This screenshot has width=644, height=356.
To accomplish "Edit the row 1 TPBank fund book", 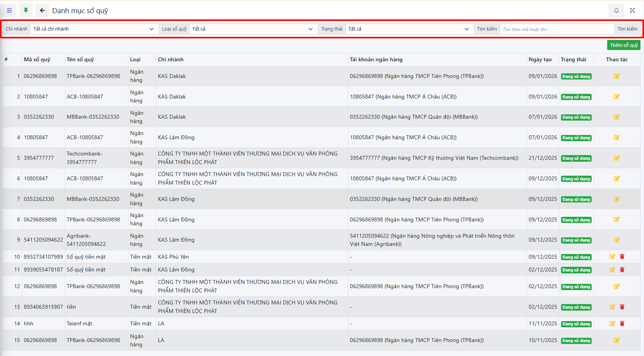I will 616,76.
